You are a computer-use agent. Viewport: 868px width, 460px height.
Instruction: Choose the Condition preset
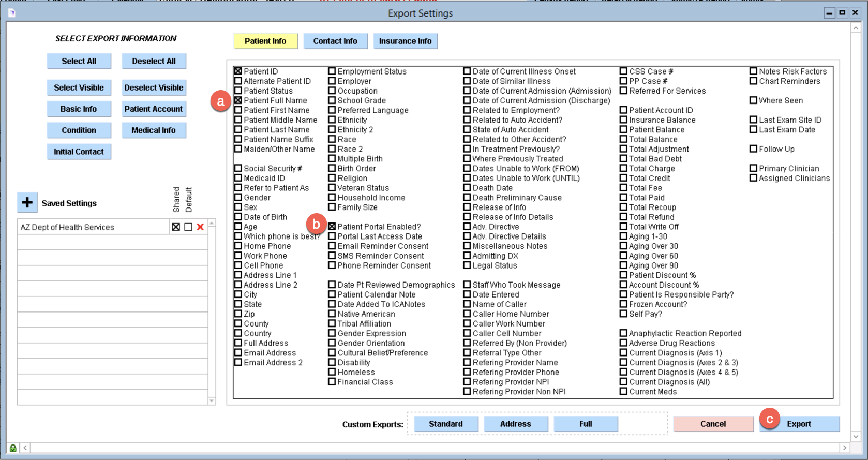click(79, 130)
